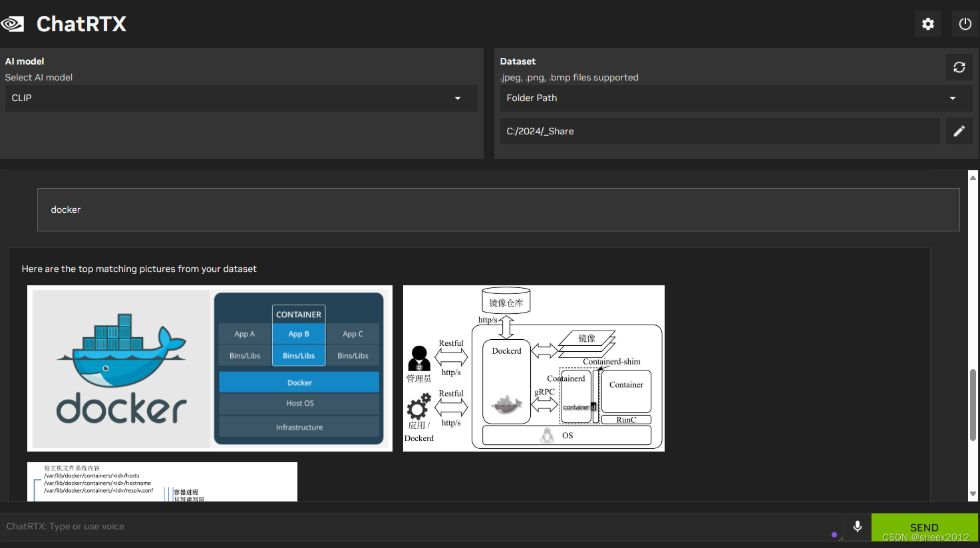
Task: Click the chat scrollbar down arrow
Action: 973,494
